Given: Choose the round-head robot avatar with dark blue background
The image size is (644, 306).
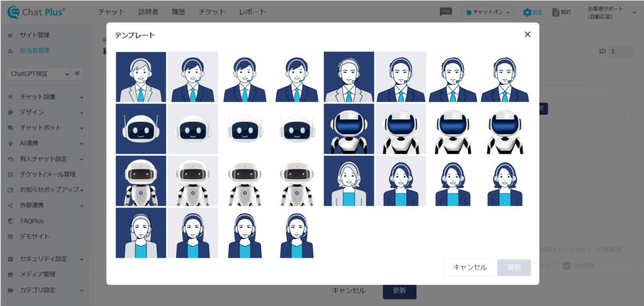Looking at the screenshot, I should (141, 129).
